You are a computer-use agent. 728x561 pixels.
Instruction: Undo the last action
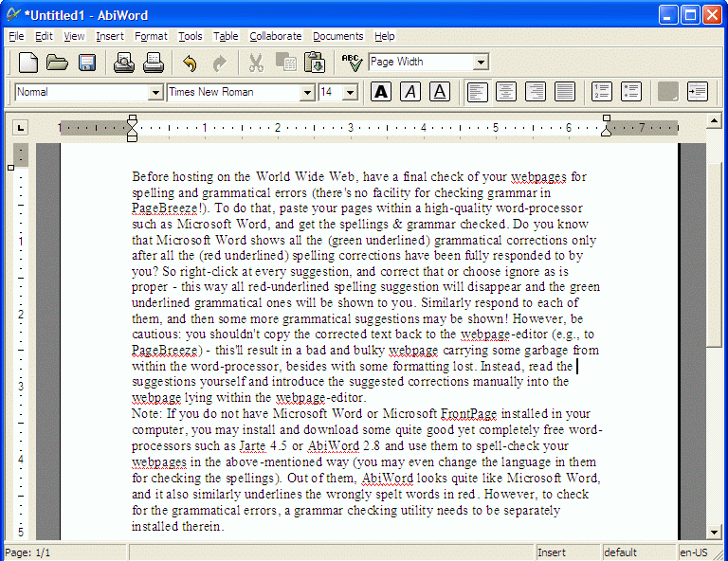(190, 63)
